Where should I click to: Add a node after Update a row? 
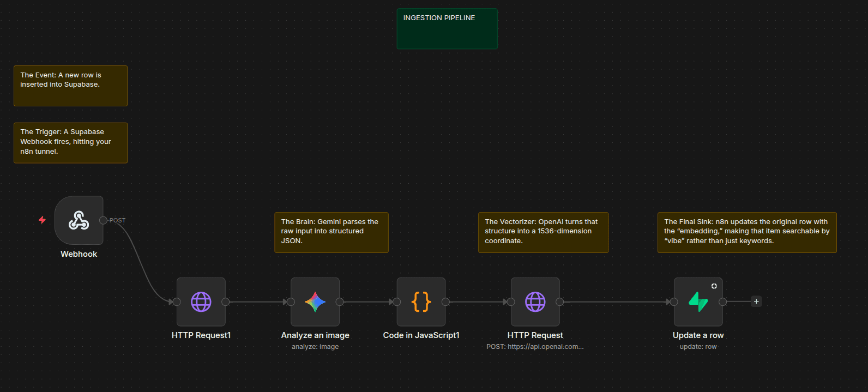756,301
